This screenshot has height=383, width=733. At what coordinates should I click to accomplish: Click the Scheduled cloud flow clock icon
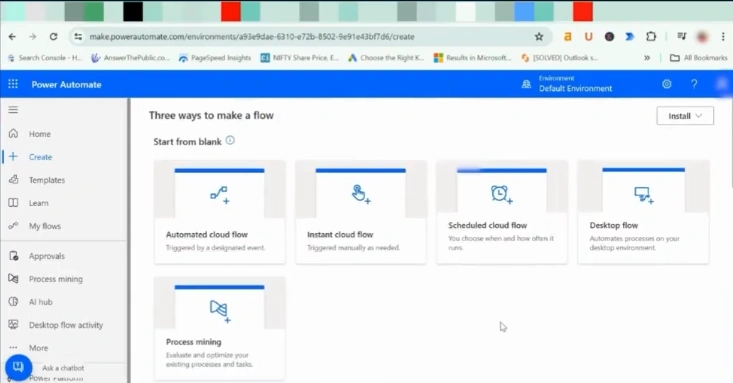tap(501, 194)
